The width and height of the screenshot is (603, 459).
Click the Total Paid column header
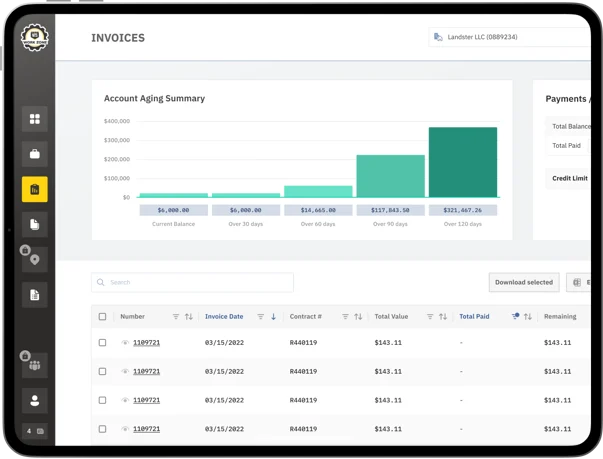pos(474,317)
